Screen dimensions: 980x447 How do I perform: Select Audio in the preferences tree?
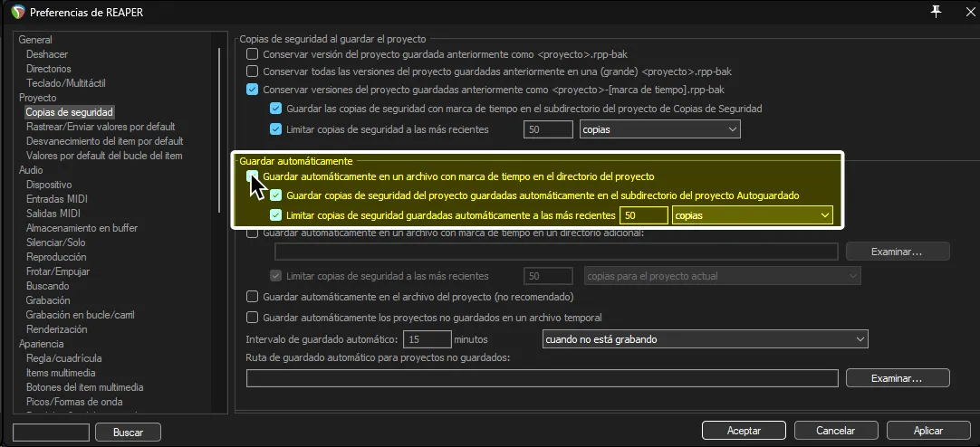(31, 170)
